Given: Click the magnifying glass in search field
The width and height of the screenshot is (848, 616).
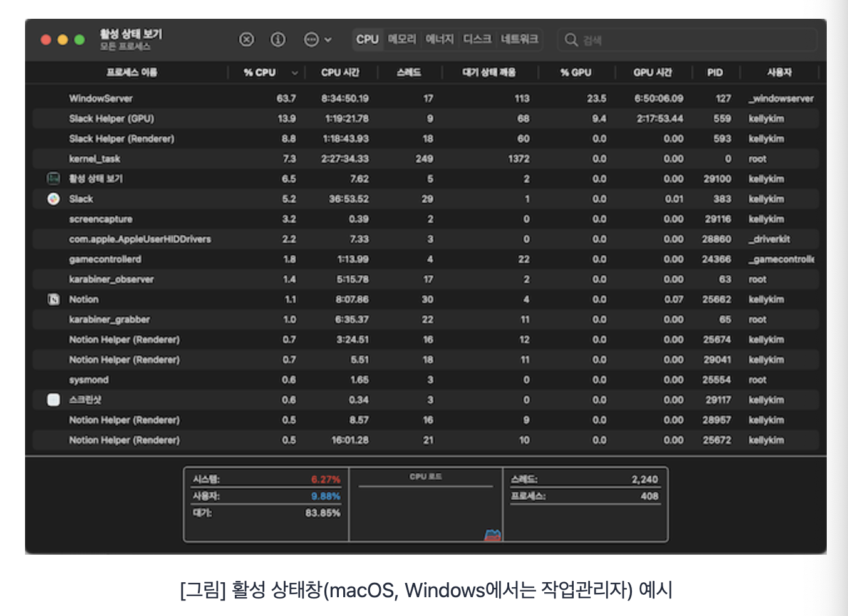Looking at the screenshot, I should click(571, 39).
